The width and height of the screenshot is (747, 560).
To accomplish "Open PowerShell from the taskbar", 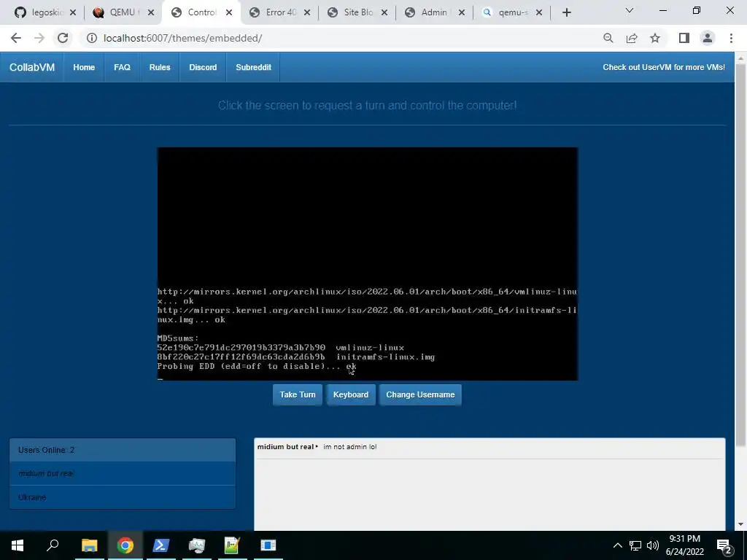I will (x=160, y=545).
